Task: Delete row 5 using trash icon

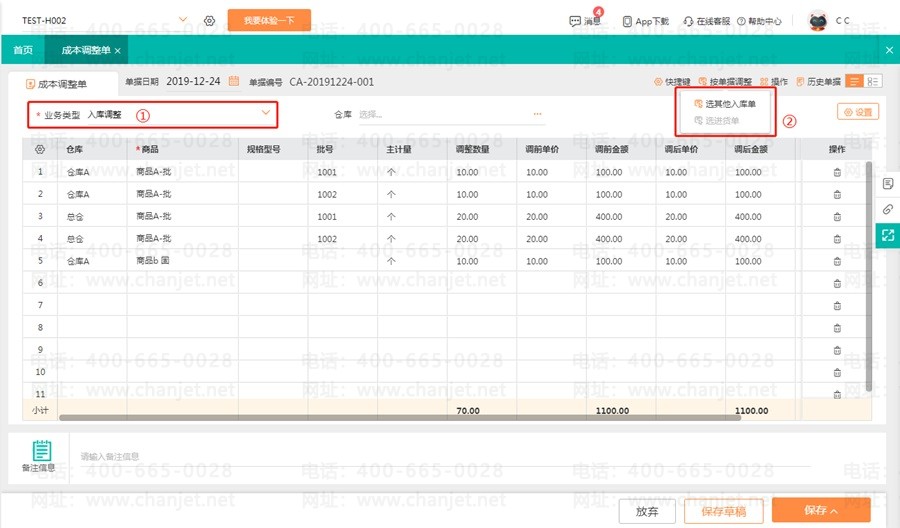Action: coord(837,261)
